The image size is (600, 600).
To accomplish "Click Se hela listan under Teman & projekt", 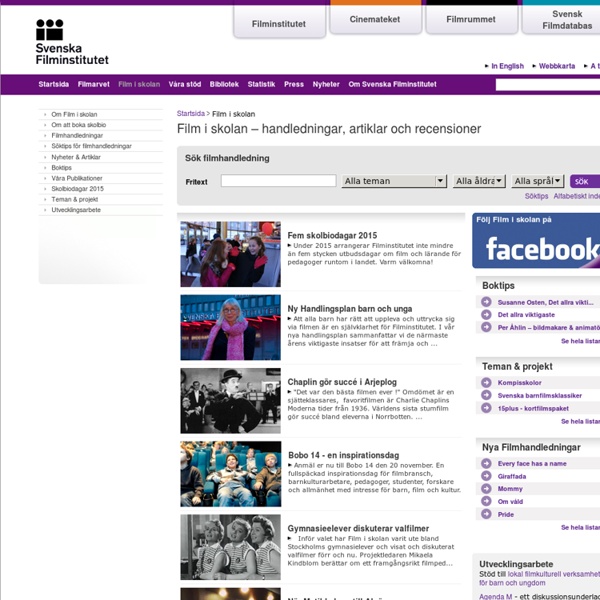I will (580, 421).
